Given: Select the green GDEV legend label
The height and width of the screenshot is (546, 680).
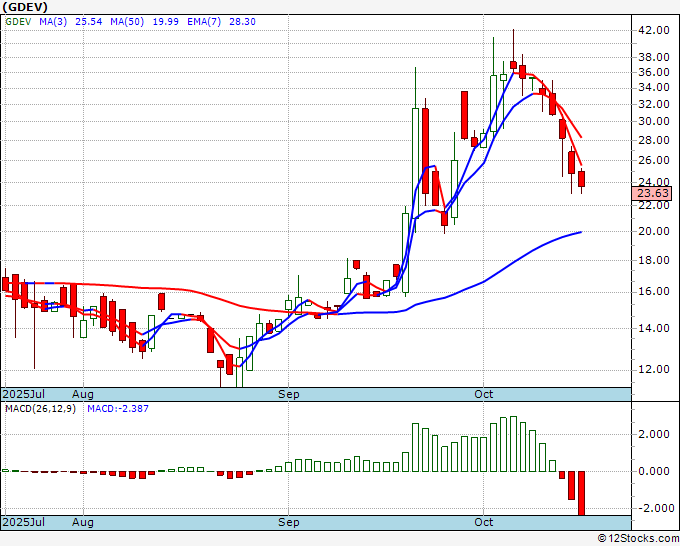Looking at the screenshot, I should click(x=18, y=22).
